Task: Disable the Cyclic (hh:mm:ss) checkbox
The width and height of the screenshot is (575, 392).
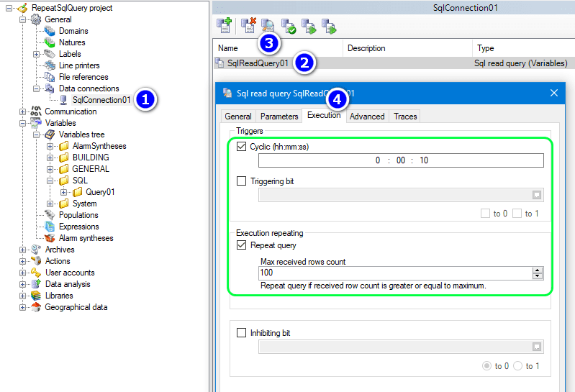Action: [x=242, y=147]
